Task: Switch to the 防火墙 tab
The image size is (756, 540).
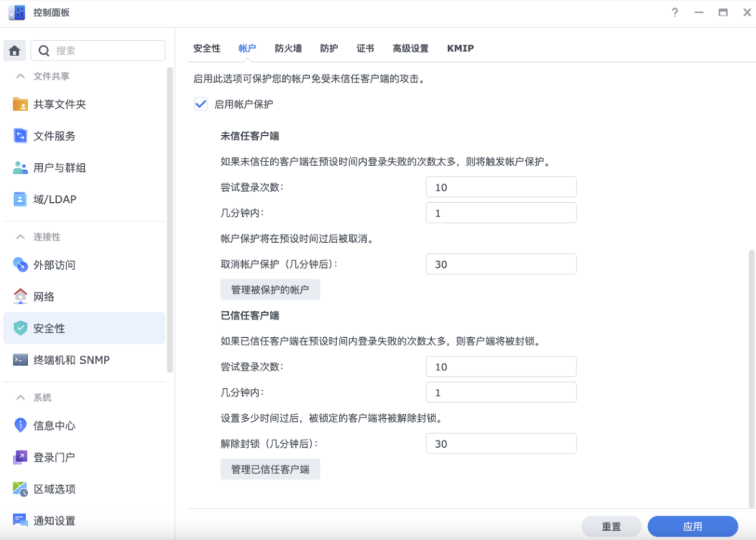Action: 288,49
